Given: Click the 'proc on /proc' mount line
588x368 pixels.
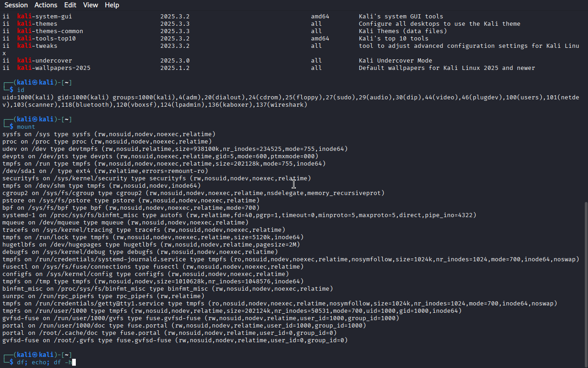Looking at the screenshot, I should tap(107, 142).
